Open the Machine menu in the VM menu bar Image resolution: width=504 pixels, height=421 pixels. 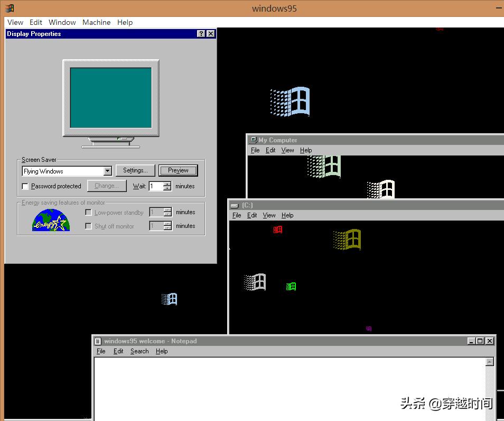pyautogui.click(x=96, y=22)
